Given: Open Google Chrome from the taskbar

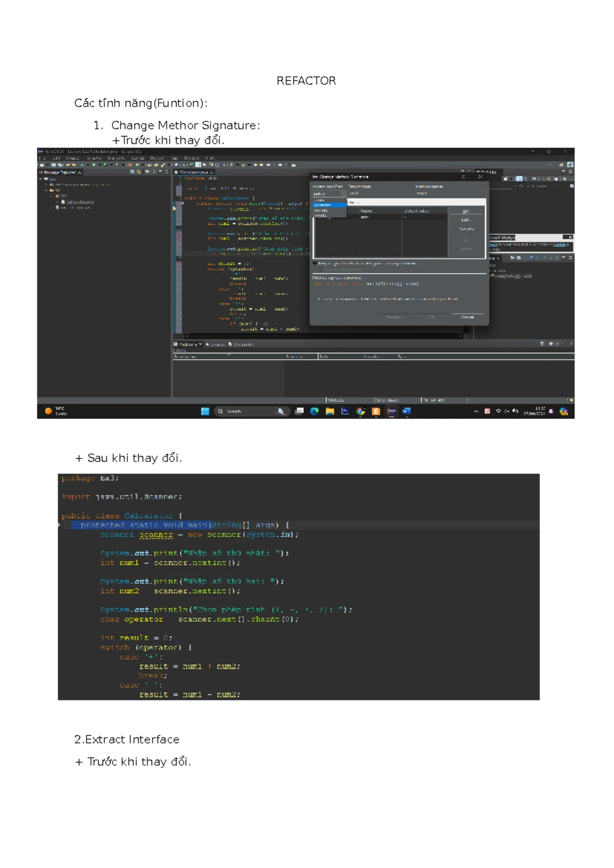Looking at the screenshot, I should pyautogui.click(x=361, y=411).
